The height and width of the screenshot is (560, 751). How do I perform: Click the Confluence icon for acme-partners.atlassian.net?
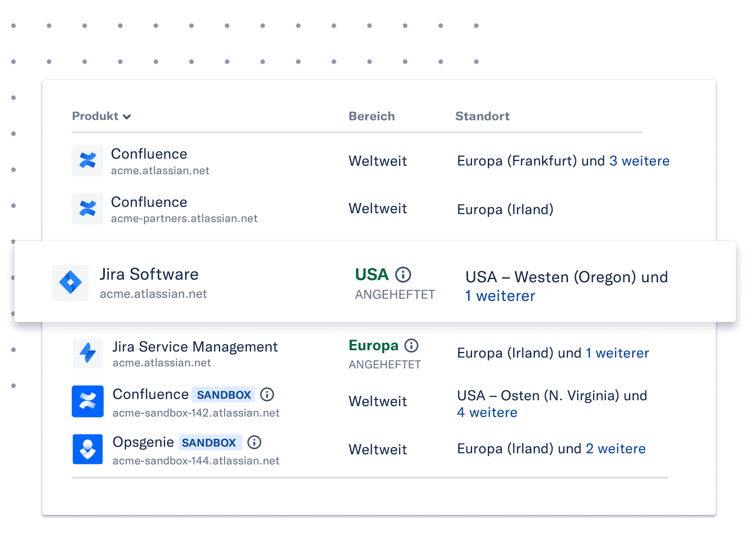(x=88, y=208)
